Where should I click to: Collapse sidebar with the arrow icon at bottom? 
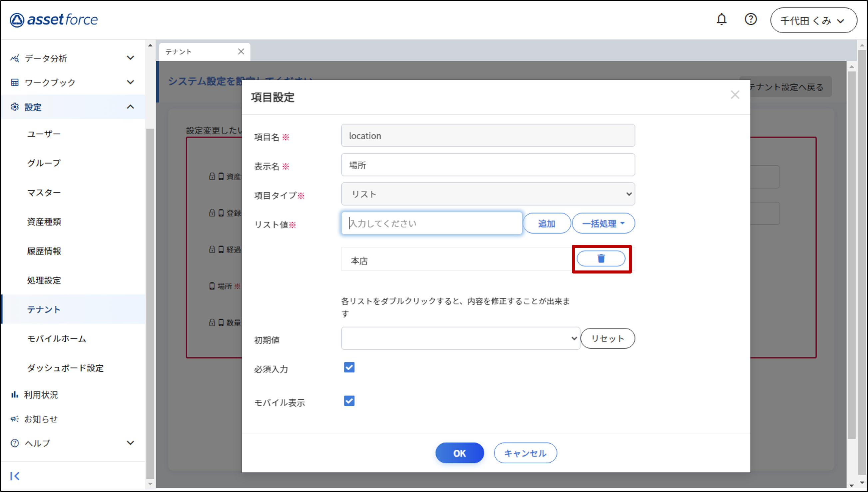point(15,476)
